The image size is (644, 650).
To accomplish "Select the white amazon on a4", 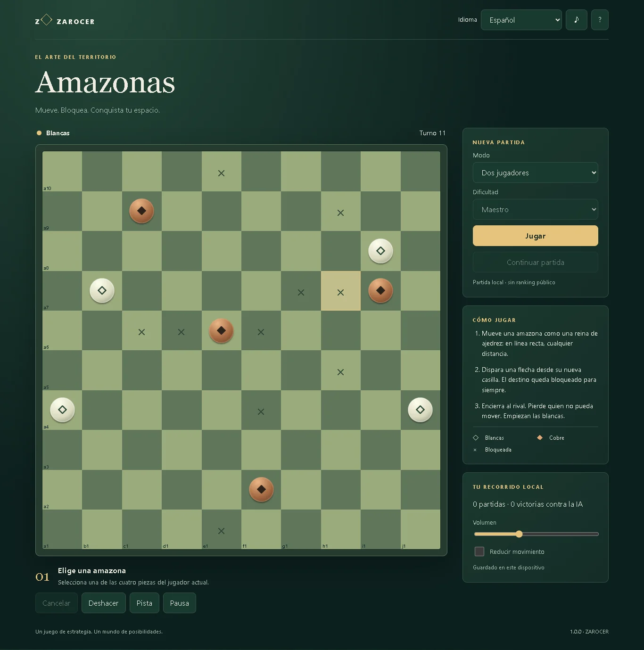I will (62, 410).
